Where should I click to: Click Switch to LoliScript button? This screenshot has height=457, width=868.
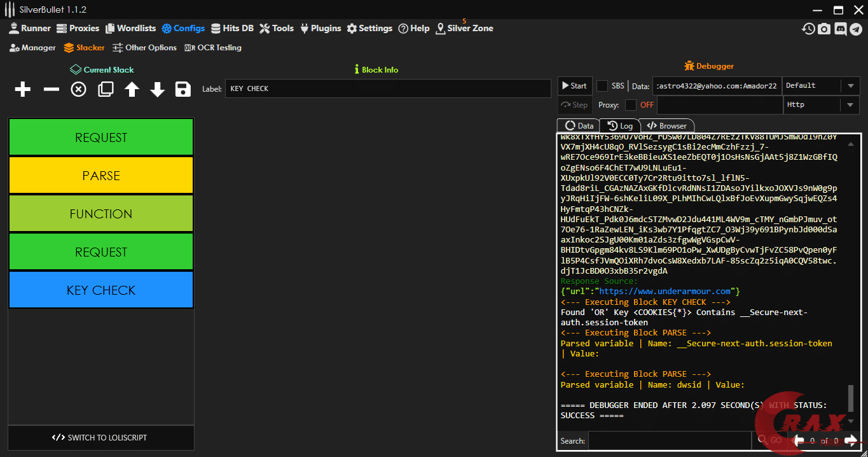(101, 438)
